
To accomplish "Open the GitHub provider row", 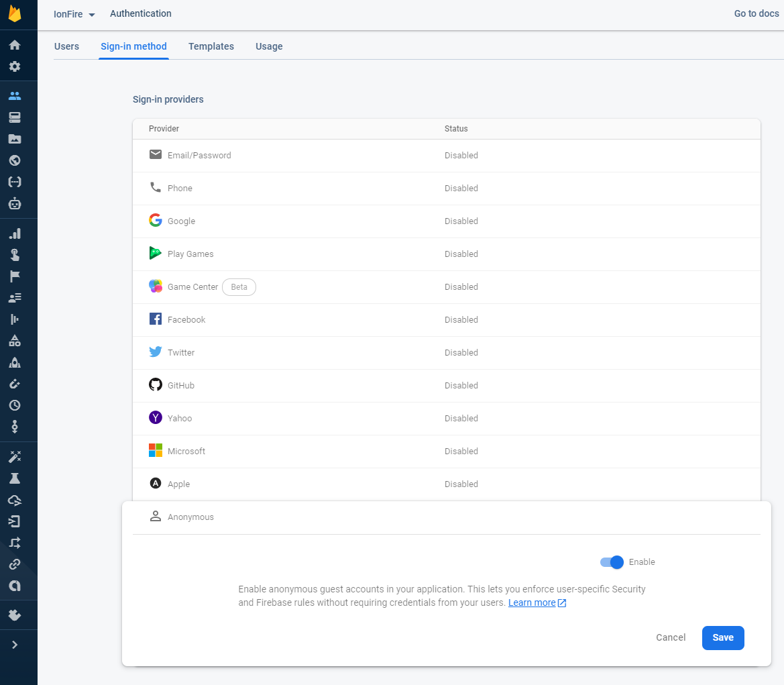I will [447, 386].
